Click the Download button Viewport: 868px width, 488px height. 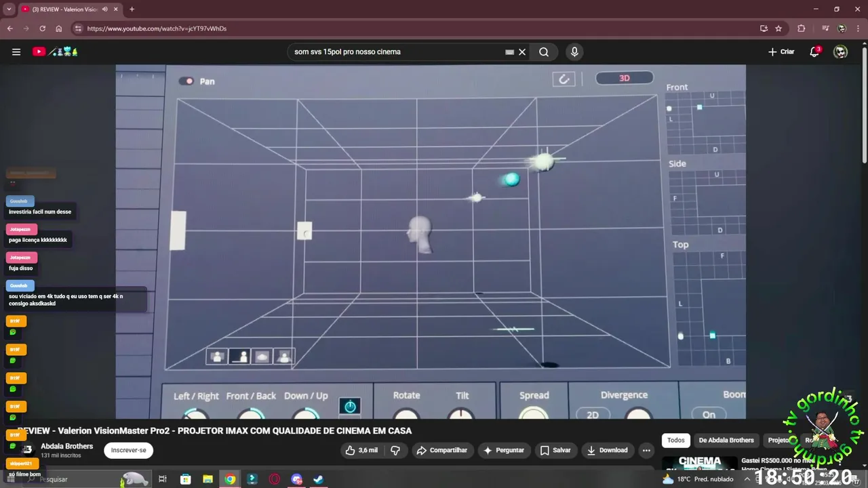point(607,450)
